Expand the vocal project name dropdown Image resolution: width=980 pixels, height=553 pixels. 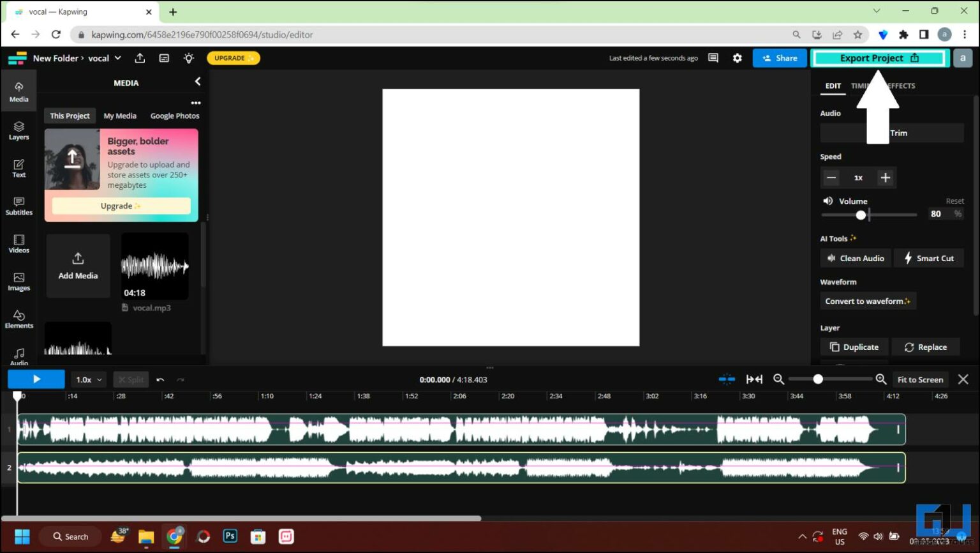click(x=117, y=57)
